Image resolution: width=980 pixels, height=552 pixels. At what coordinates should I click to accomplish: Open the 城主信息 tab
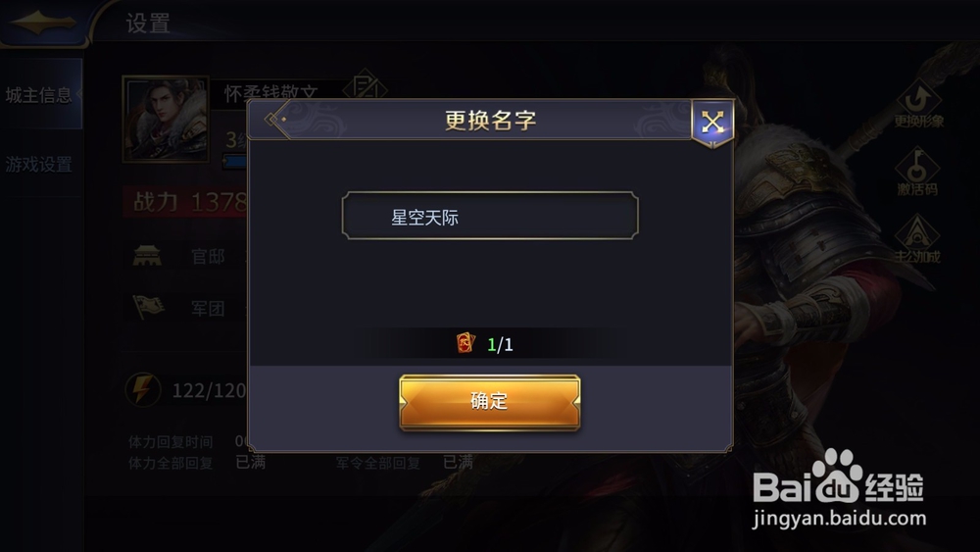pos(40,95)
